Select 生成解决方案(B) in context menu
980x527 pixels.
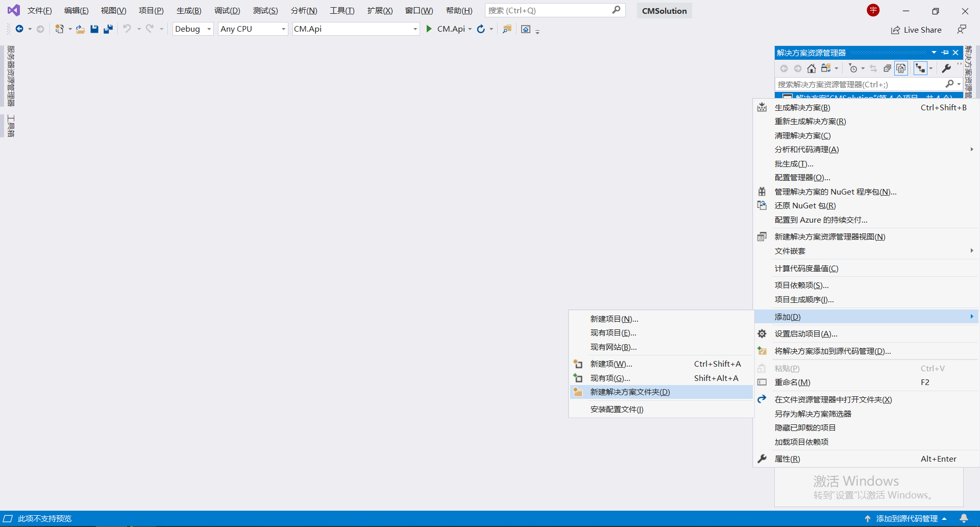[866, 107]
